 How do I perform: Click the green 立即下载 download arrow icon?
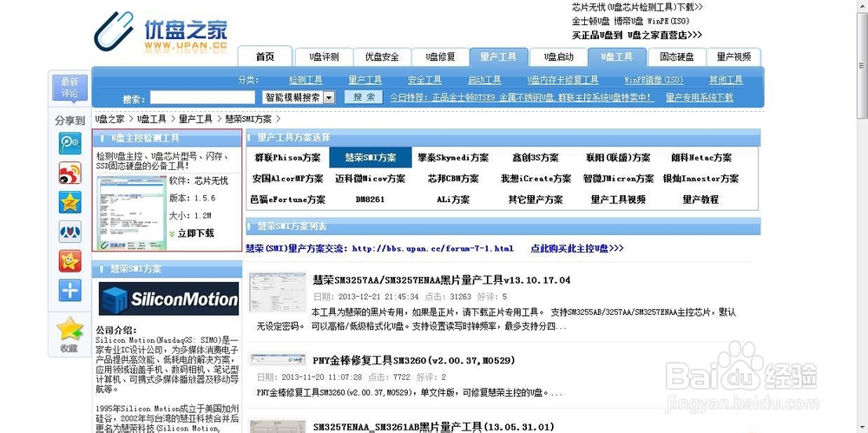tap(172, 233)
